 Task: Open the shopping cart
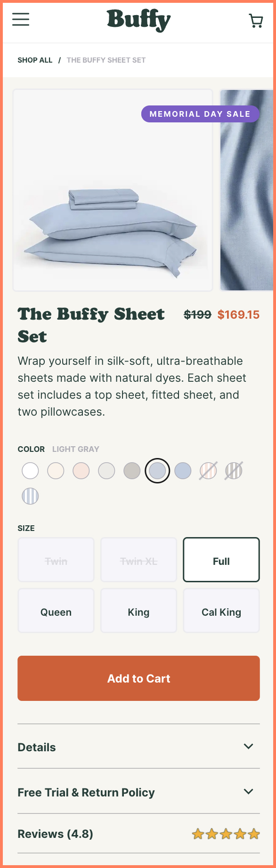256,20
